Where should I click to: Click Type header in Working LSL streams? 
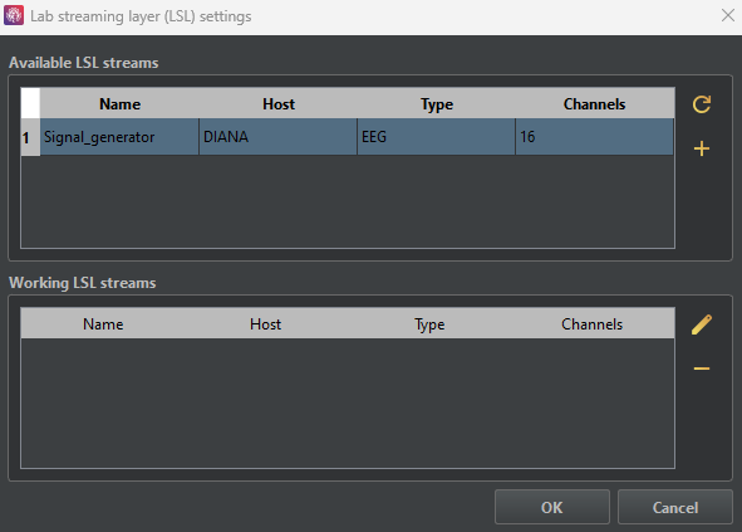(429, 324)
